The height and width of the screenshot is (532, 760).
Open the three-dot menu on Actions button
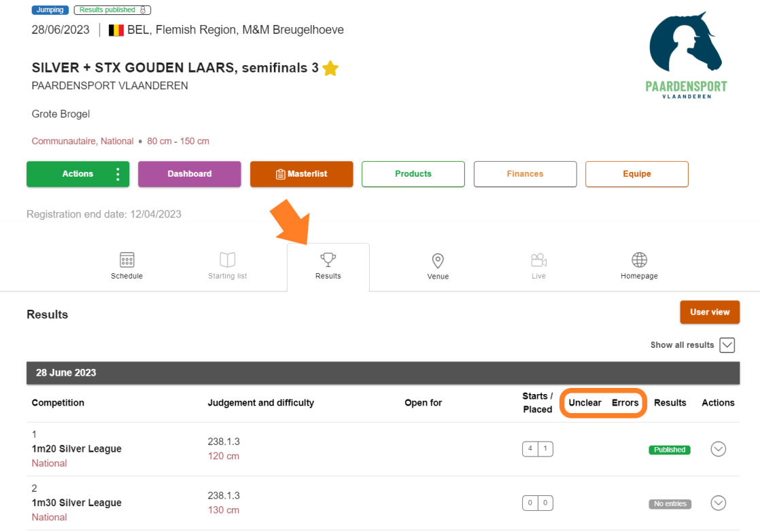coord(118,174)
